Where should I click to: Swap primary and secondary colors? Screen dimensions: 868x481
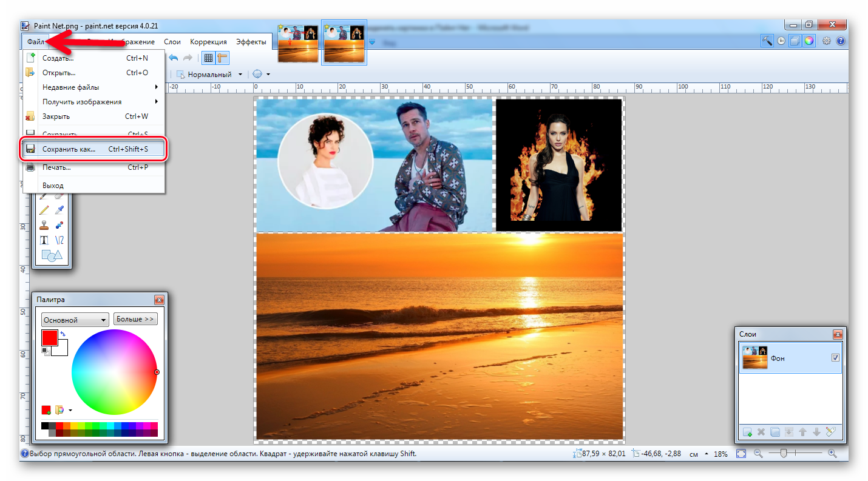(x=63, y=334)
